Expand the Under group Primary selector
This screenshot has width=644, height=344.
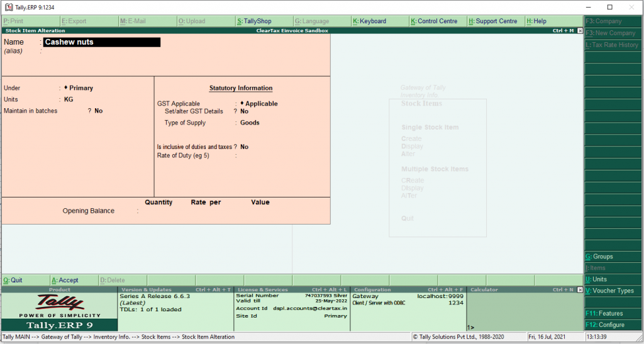point(79,88)
